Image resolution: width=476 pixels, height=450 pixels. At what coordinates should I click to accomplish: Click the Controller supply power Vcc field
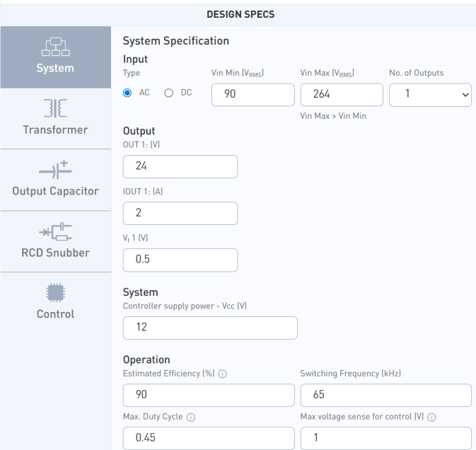coord(209,328)
